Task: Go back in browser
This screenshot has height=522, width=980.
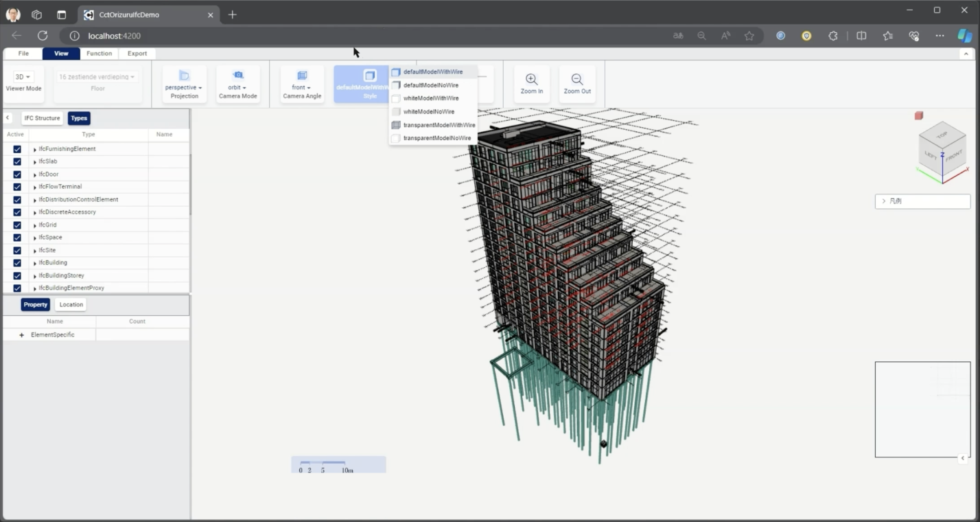Action: coord(16,36)
